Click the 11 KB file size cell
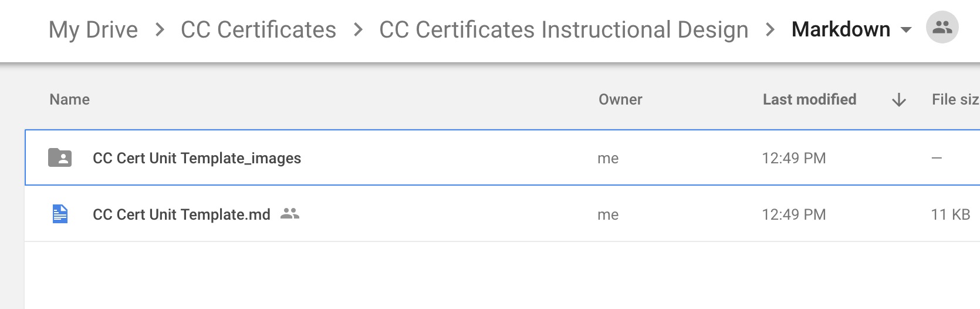 pos(950,214)
